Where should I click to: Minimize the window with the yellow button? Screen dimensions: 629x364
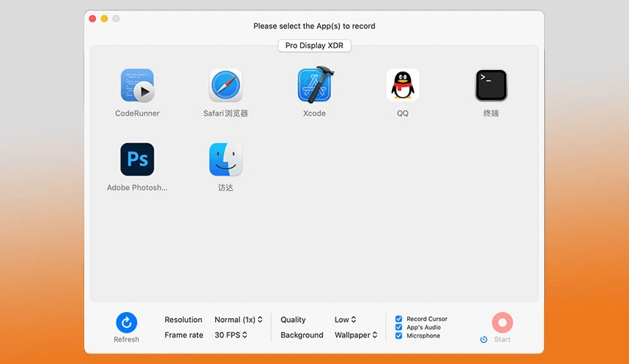[105, 19]
